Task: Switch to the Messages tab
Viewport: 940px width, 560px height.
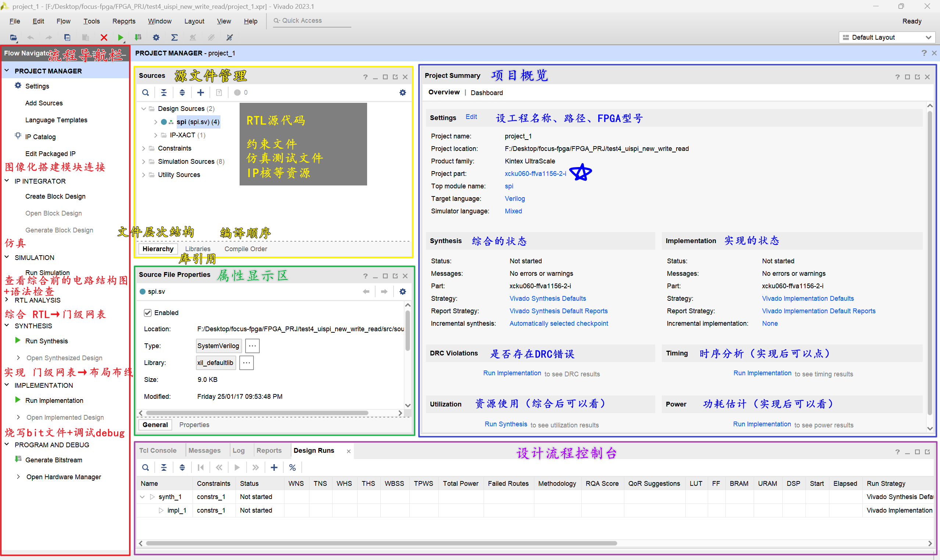Action: click(204, 450)
